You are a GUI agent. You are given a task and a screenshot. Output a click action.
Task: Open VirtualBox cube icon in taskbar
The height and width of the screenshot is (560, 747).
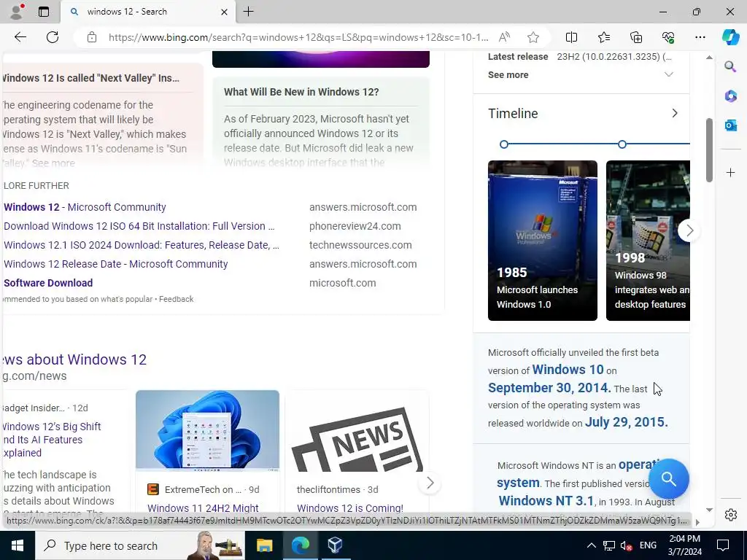tap(335, 545)
